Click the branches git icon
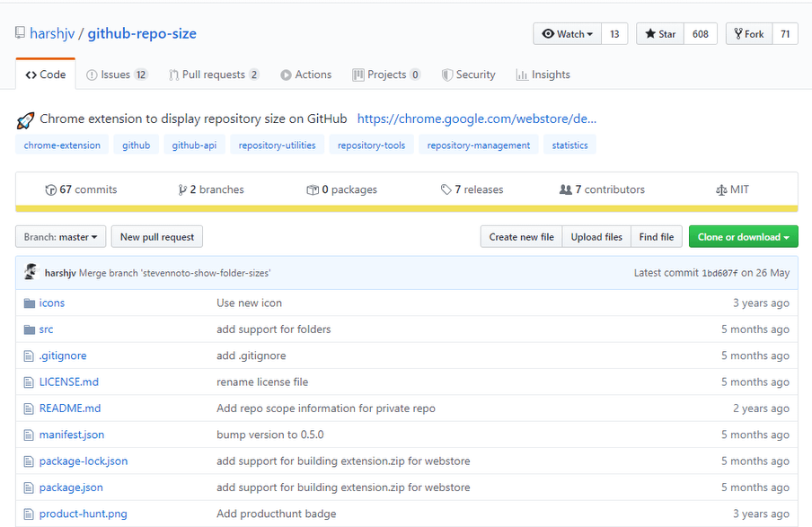Viewport: 812px width, 527px height. pyautogui.click(x=182, y=190)
